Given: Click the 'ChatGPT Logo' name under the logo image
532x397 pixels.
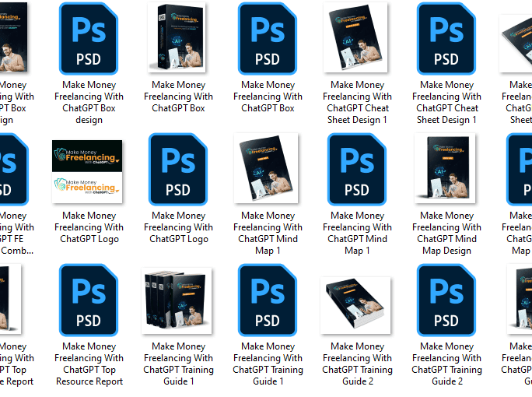Looking at the screenshot, I should [89, 227].
